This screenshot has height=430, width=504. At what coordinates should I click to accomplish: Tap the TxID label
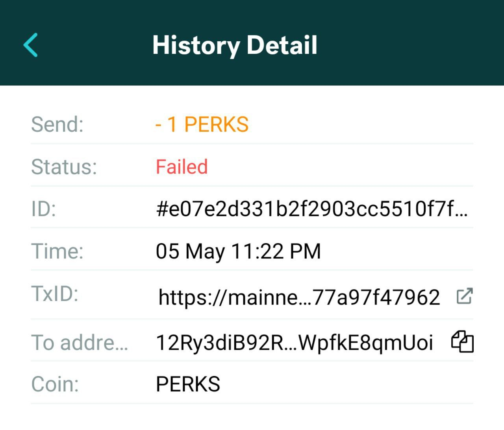[55, 293]
